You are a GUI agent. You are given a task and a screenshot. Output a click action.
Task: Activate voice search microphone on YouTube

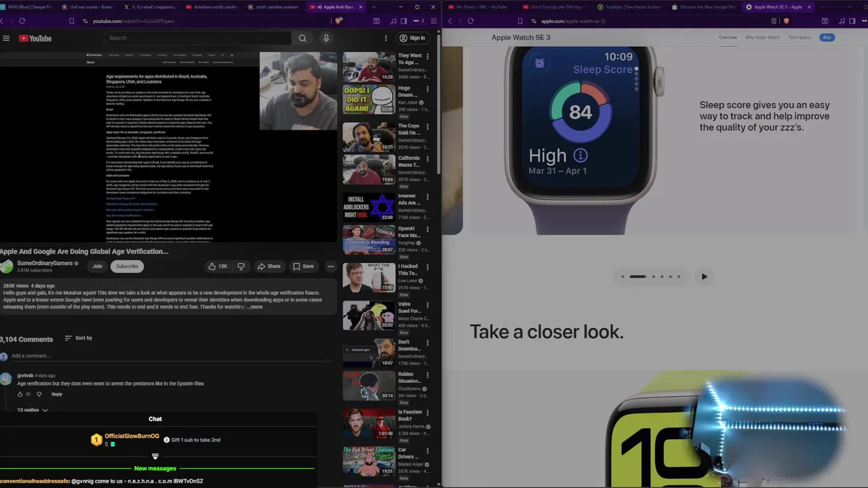(x=326, y=38)
